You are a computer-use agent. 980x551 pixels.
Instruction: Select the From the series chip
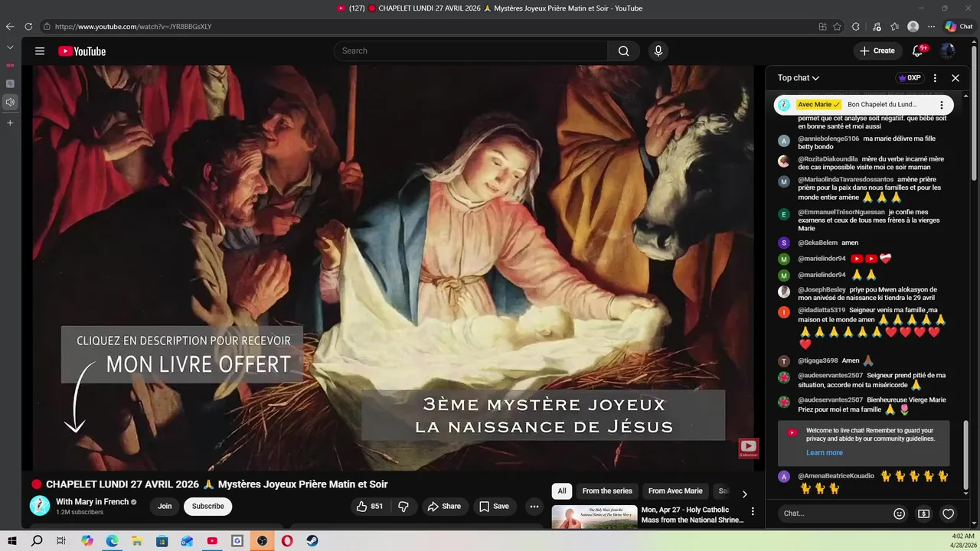click(607, 491)
